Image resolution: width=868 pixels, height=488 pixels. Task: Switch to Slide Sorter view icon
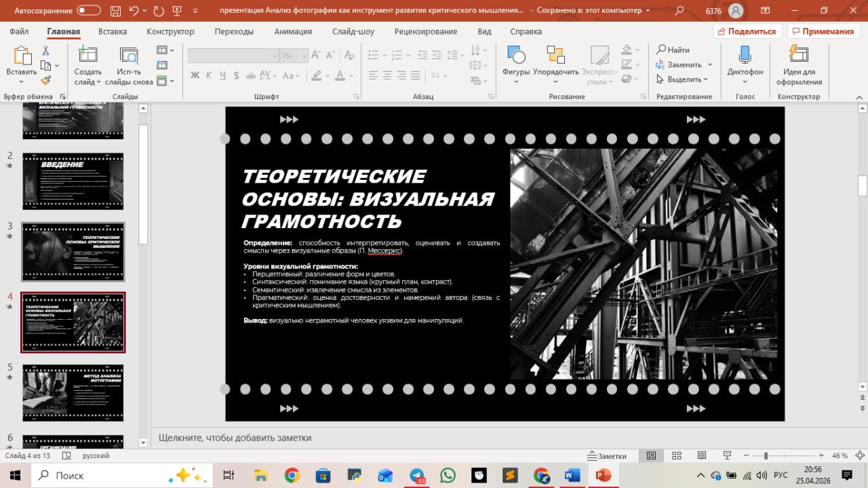point(676,455)
